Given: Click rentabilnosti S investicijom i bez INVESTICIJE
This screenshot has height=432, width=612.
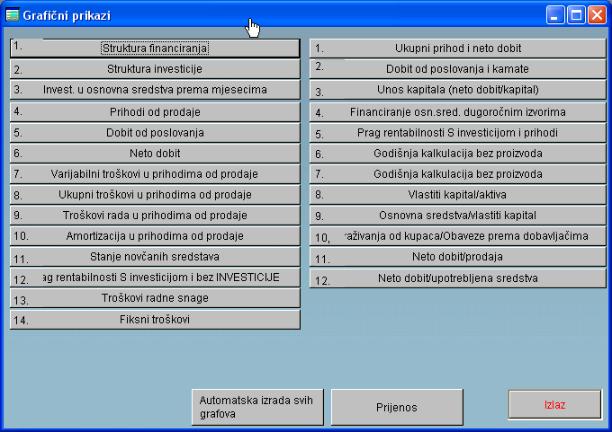Looking at the screenshot, I should click(x=155, y=277).
